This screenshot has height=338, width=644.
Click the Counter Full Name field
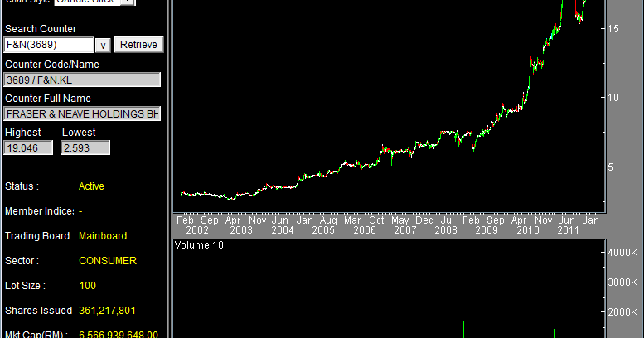(x=82, y=113)
